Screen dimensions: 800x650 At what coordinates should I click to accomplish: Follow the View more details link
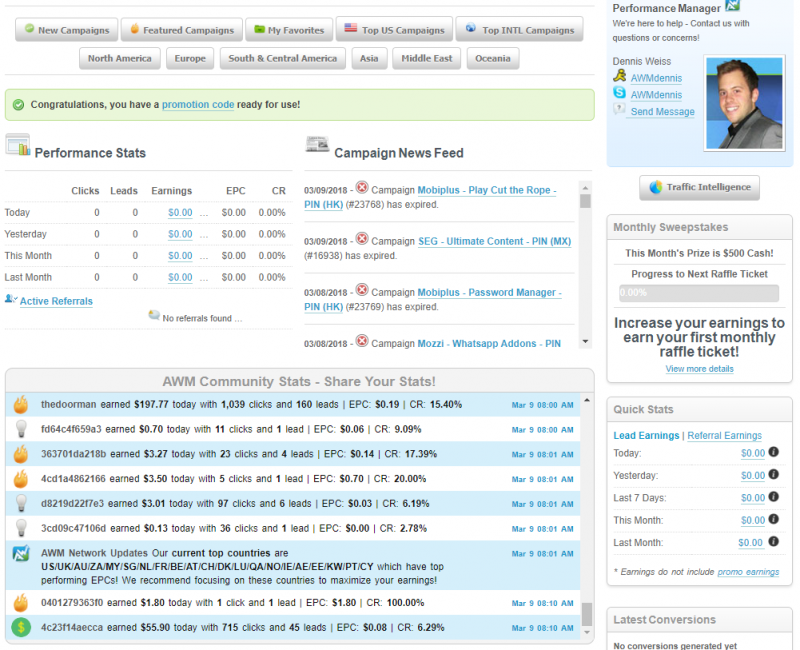tap(699, 369)
